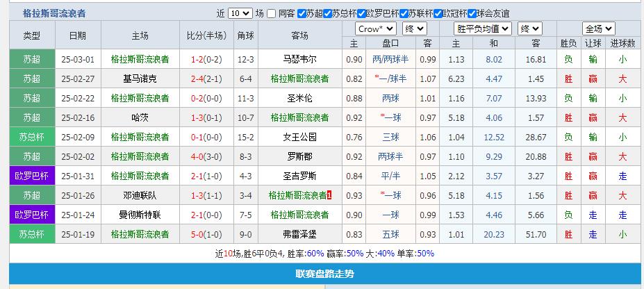Image resolution: width=644 pixels, height=289 pixels.
Task: Click the 格拉斯哥流浪者 team title header
Action: tap(54, 13)
